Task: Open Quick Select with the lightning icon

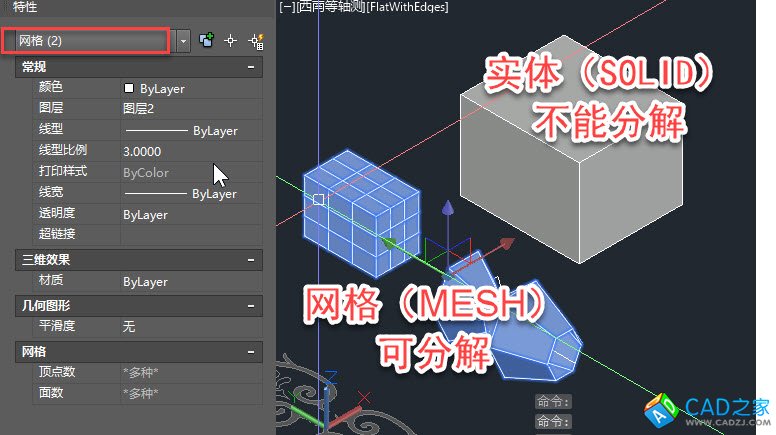Action: (x=254, y=41)
